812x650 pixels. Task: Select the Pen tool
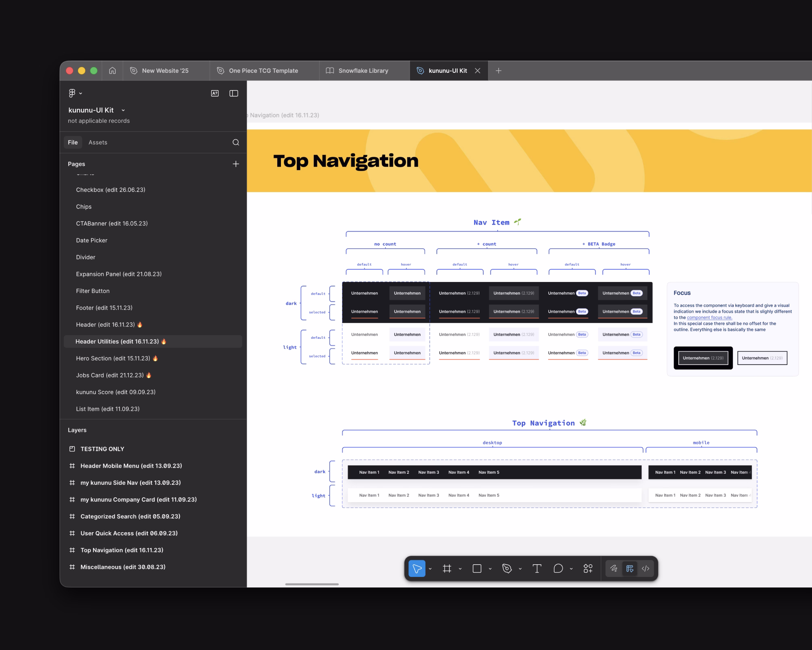click(x=507, y=568)
